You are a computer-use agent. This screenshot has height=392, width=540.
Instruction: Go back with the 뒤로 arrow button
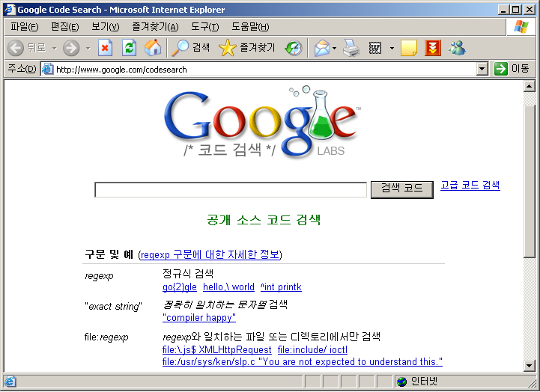coord(27,48)
